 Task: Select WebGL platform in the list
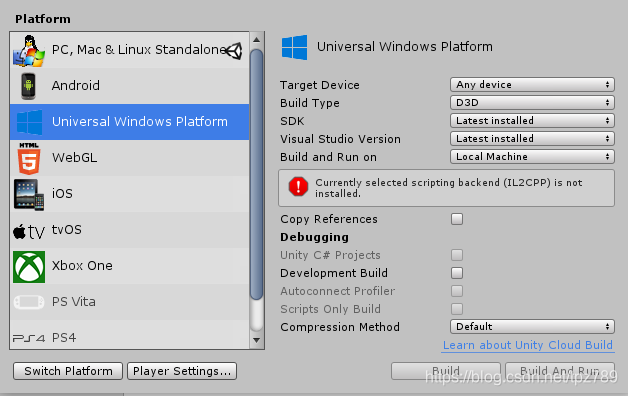click(x=129, y=158)
